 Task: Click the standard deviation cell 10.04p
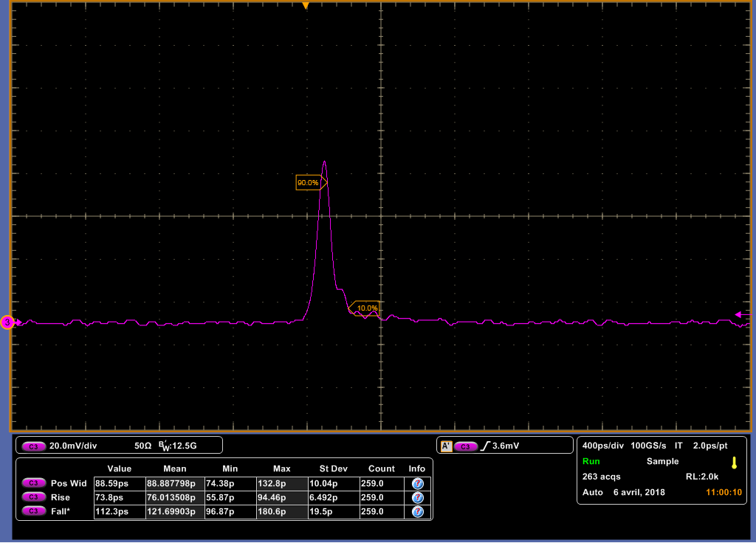[x=334, y=483]
